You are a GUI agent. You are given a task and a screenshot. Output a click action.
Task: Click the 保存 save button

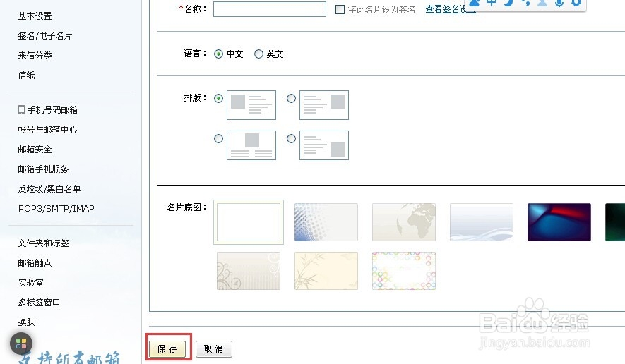click(167, 349)
